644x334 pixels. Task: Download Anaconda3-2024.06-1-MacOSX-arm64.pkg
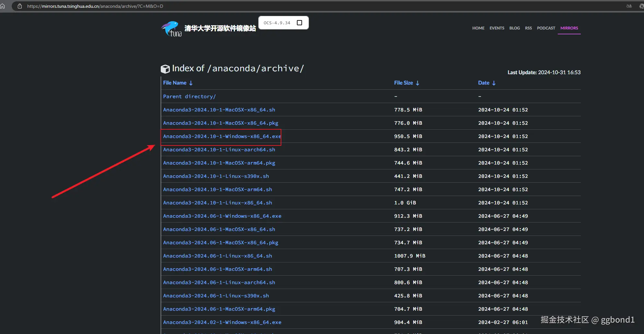click(x=219, y=309)
